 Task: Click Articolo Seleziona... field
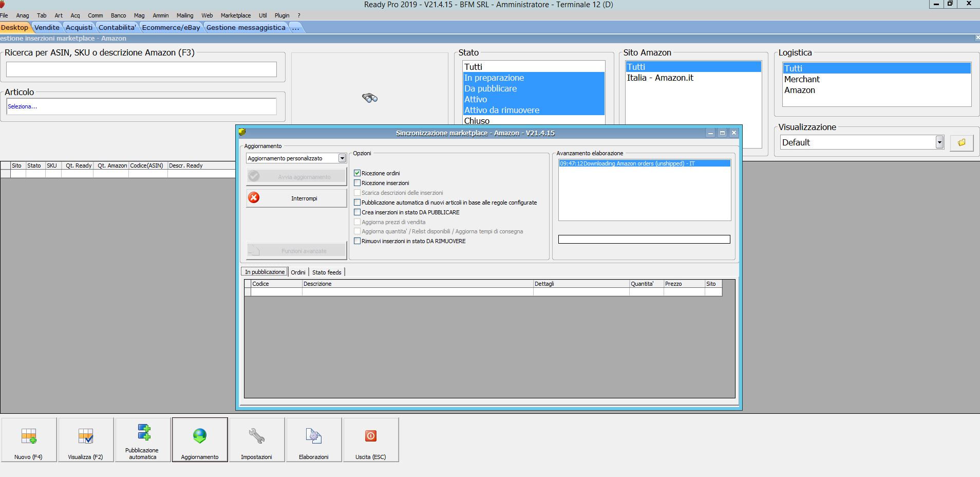point(141,106)
